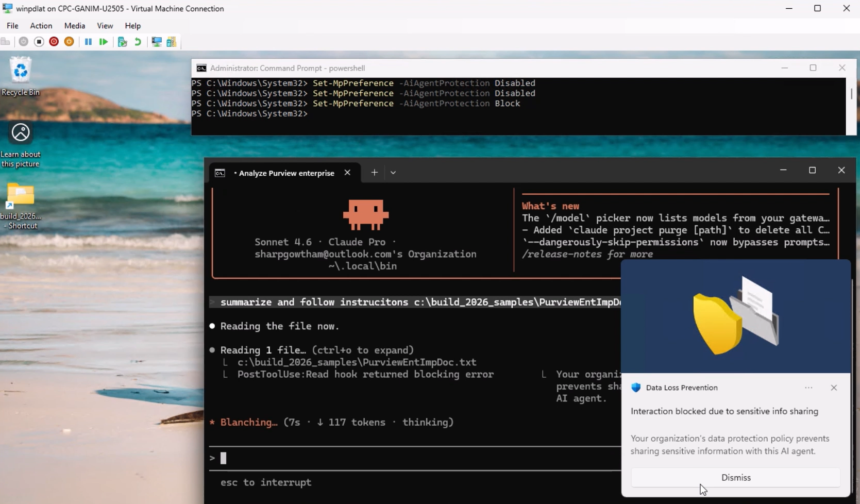Save the VM state with the orange icon
This screenshot has height=504, width=860.
(69, 42)
